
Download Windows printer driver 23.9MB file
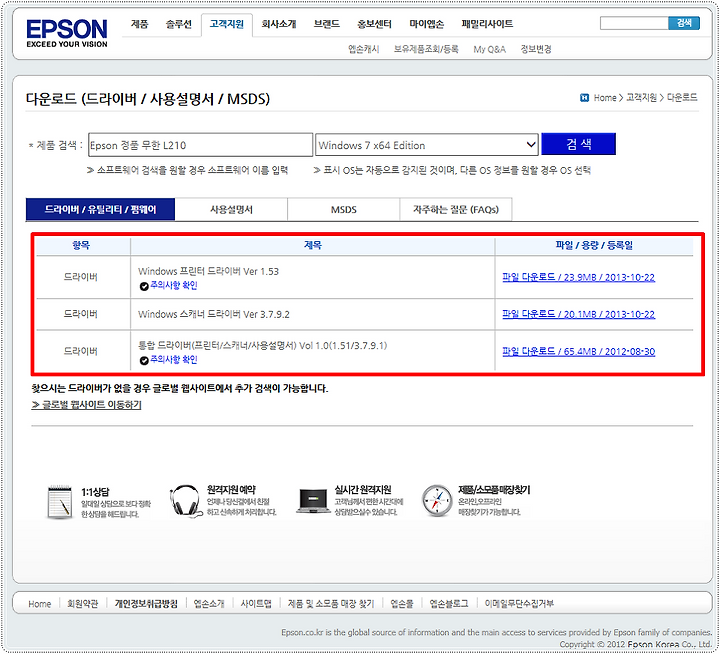(579, 277)
